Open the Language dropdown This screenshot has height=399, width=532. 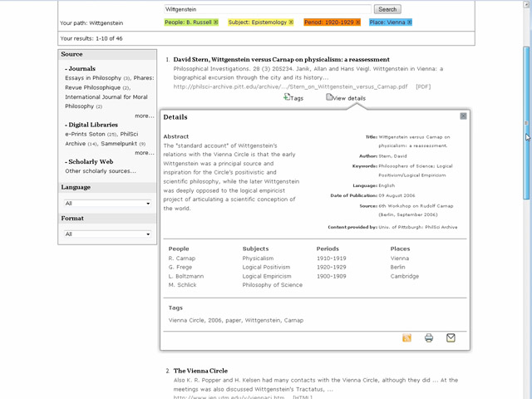(107, 203)
